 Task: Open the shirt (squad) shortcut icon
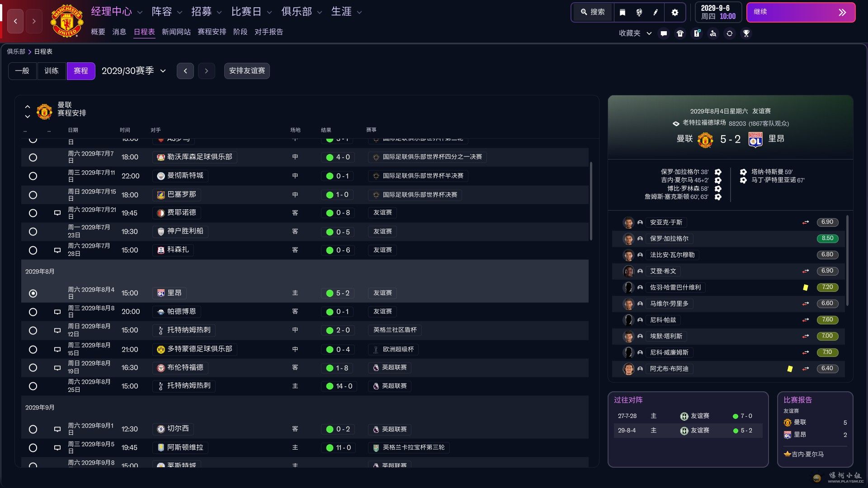click(x=680, y=33)
